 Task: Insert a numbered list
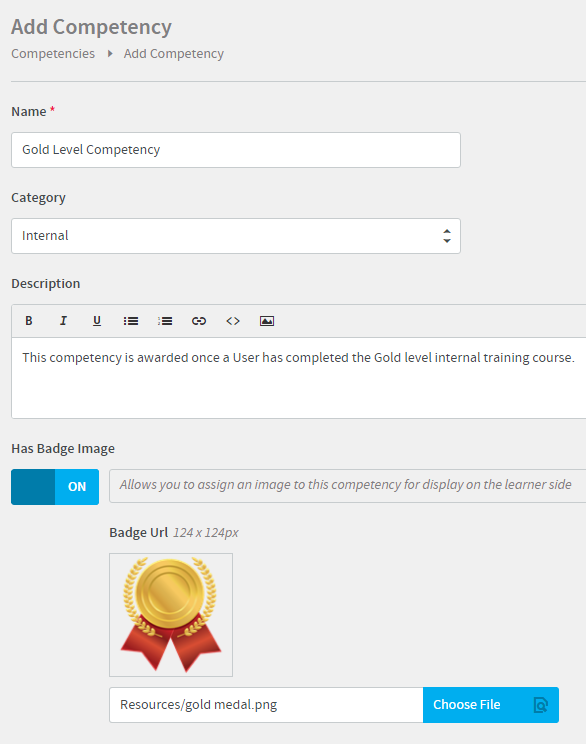(165, 321)
